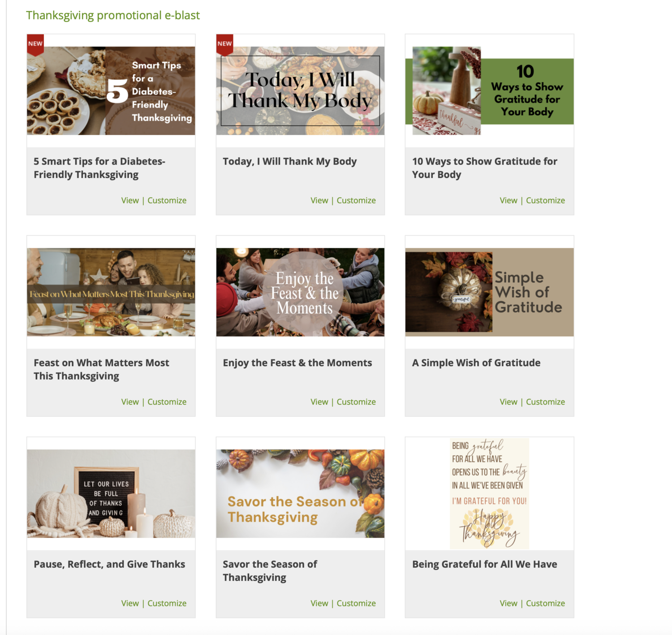
Task: Customize the Being Grateful for All We Have template
Action: point(545,603)
